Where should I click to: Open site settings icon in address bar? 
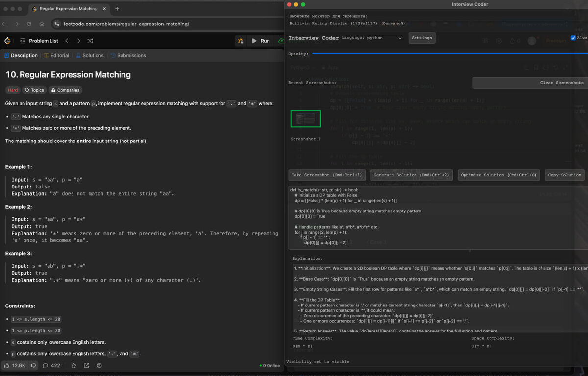pos(57,23)
